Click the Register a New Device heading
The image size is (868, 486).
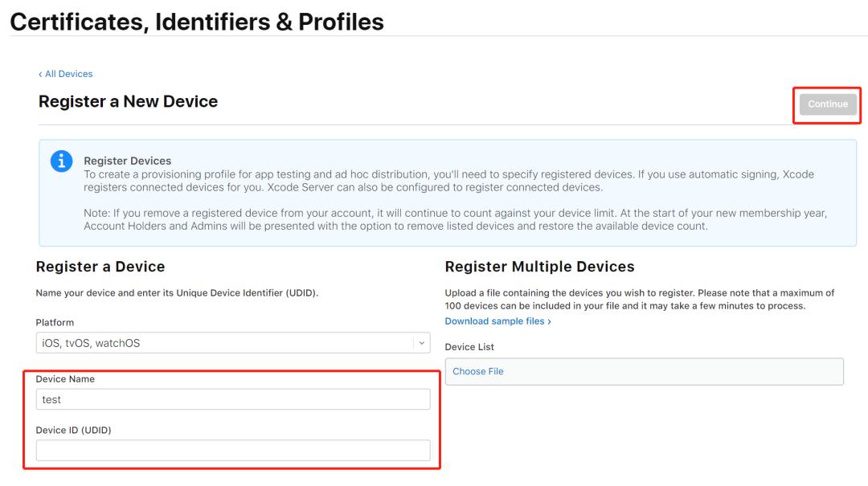[128, 102]
